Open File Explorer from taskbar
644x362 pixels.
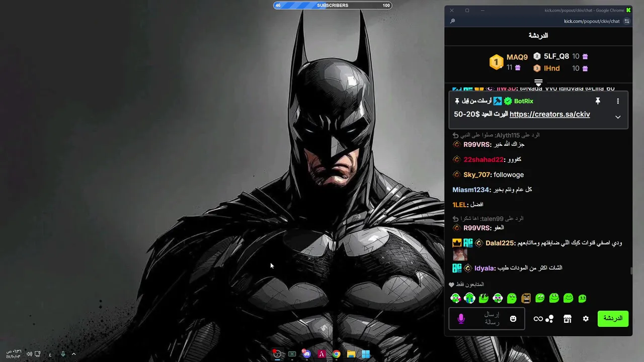351,354
